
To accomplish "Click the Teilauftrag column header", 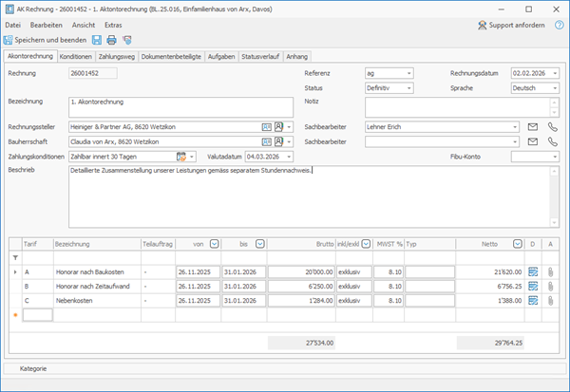I will 158,244.
